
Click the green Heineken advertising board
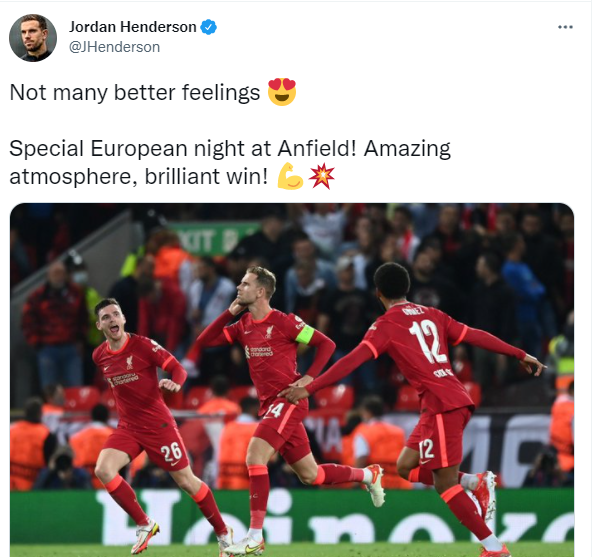pyautogui.click(x=292, y=517)
